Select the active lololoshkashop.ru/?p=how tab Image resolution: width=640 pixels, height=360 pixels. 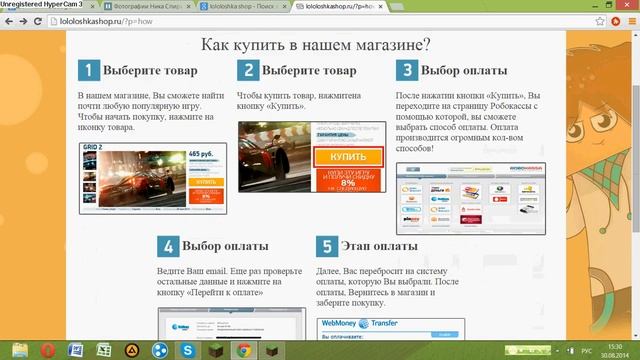tap(339, 7)
